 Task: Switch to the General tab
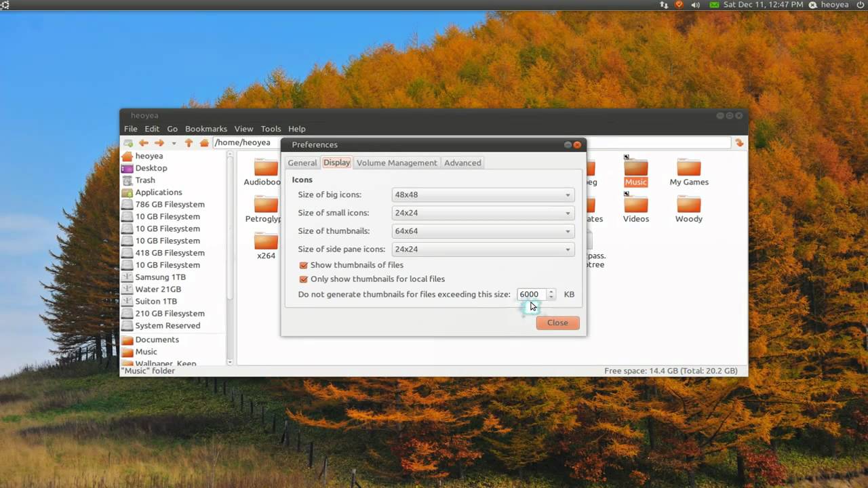tap(302, 163)
